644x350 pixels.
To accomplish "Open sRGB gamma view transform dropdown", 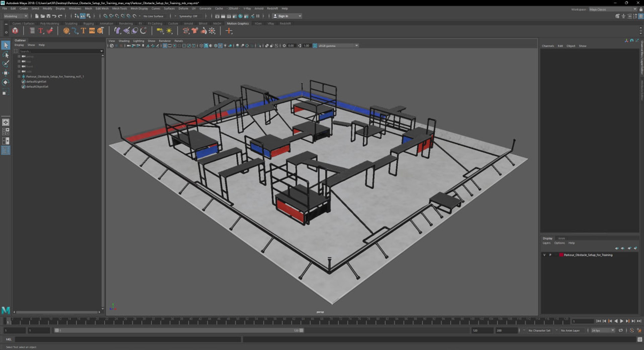I will 338,46.
